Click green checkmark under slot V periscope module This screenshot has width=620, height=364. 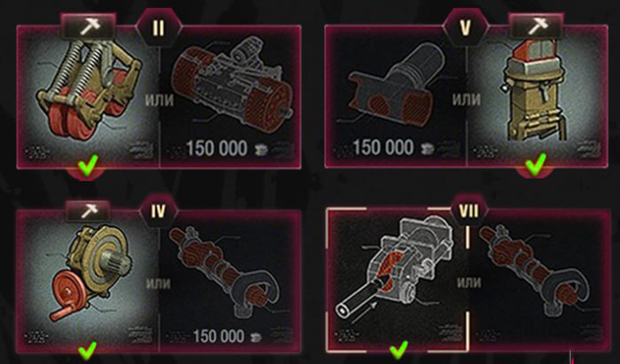point(536,164)
